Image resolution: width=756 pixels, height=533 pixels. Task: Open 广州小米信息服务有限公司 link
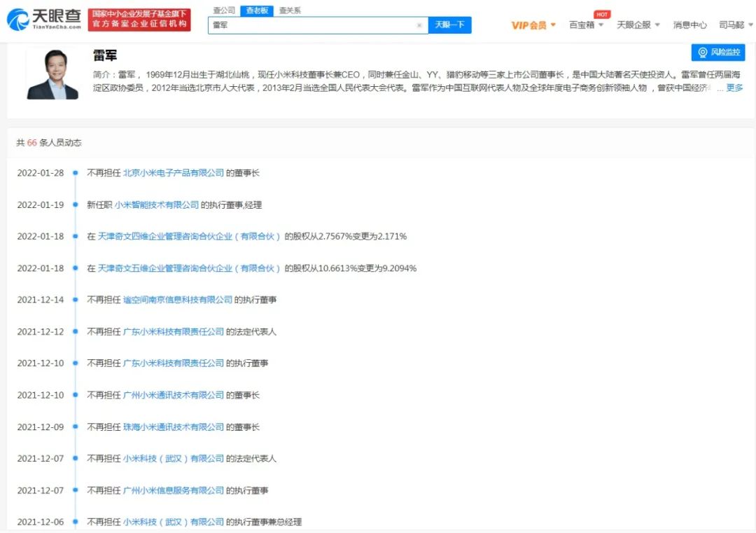174,490
